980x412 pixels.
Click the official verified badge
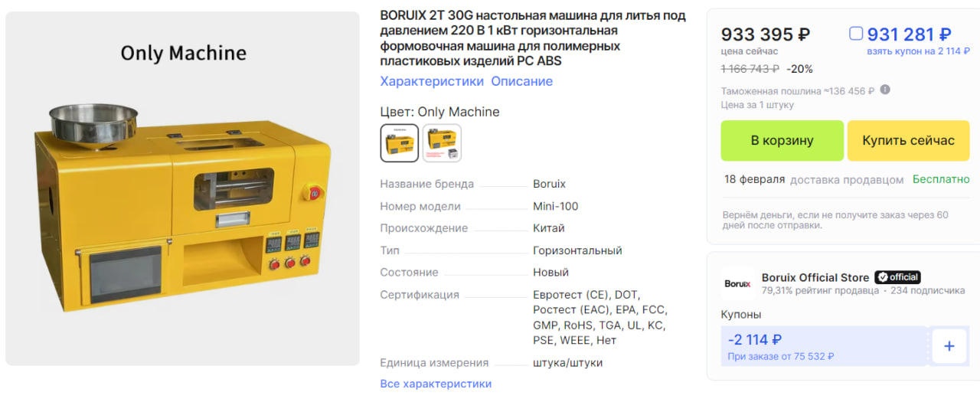897,277
